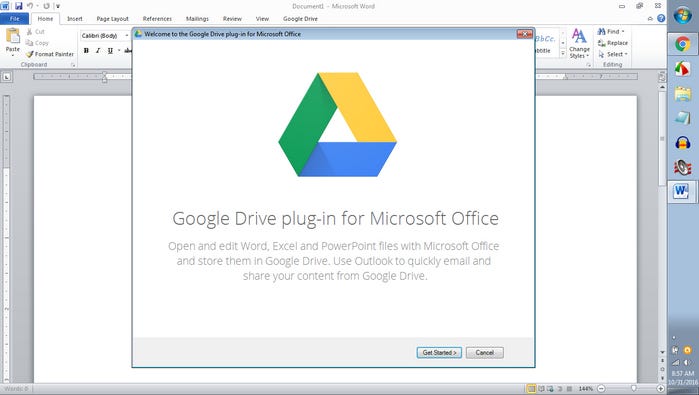
Task: Click the Paste clipboard icon
Action: click(12, 36)
